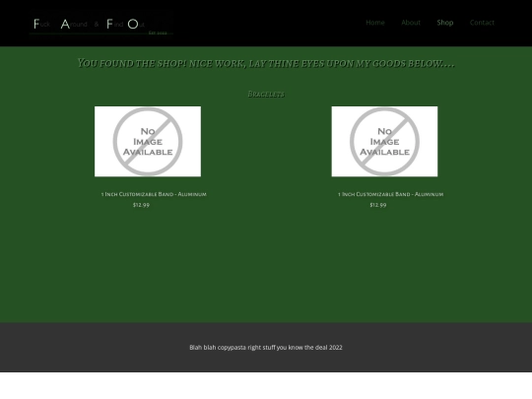532x399 pixels.
Task: Go to the About page
Action: point(411,23)
